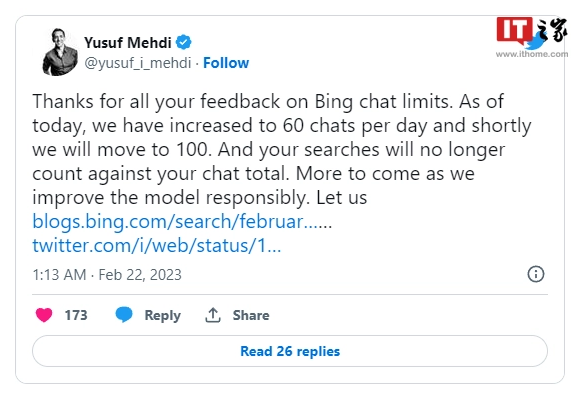Click the Twitter bird logo

tap(536, 40)
